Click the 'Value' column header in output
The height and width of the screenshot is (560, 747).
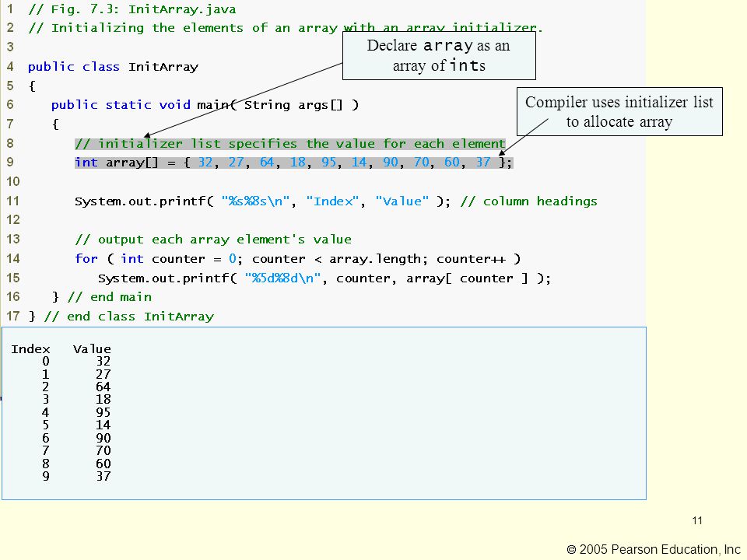tap(92, 349)
